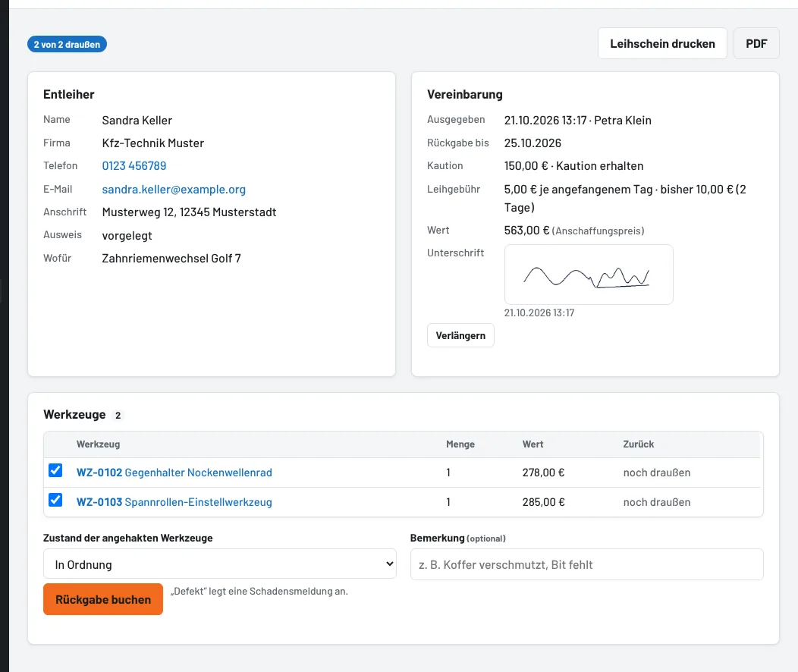This screenshot has height=672, width=798.
Task: Select the total value 563,00 €
Action: click(x=526, y=231)
